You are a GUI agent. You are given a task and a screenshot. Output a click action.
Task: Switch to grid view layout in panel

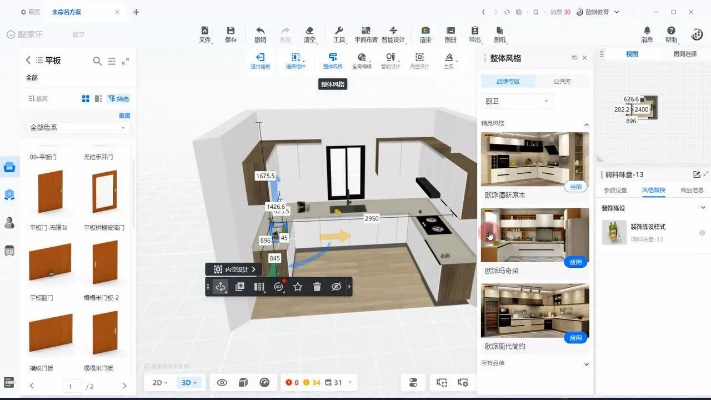tap(85, 99)
